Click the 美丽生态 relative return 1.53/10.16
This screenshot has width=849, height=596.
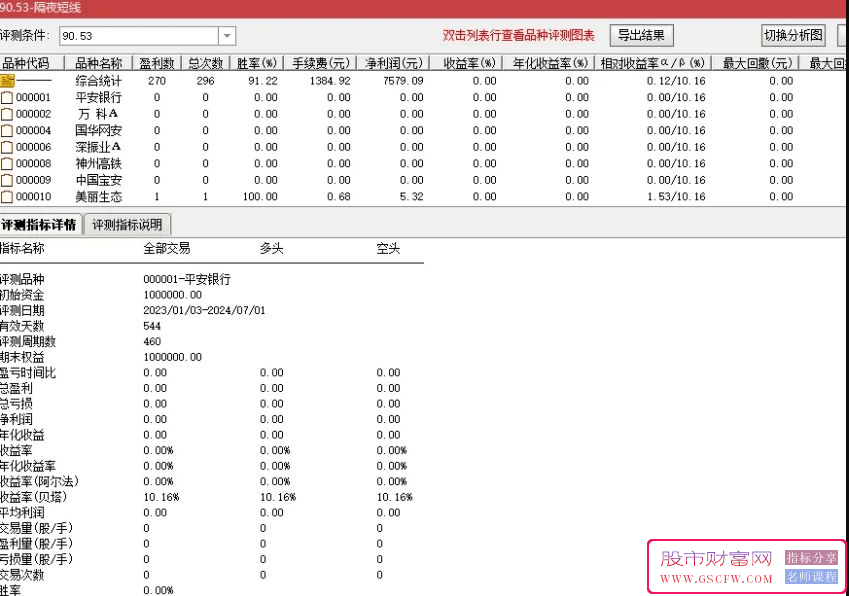point(676,197)
